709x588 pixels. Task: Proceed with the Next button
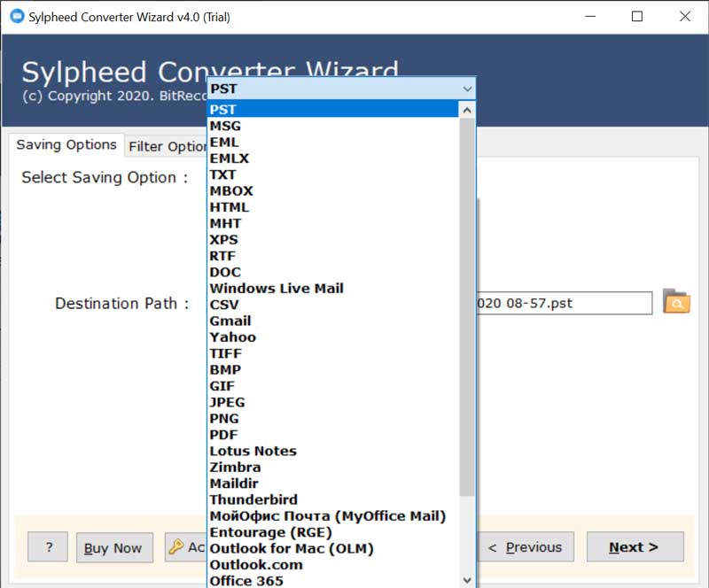635,547
